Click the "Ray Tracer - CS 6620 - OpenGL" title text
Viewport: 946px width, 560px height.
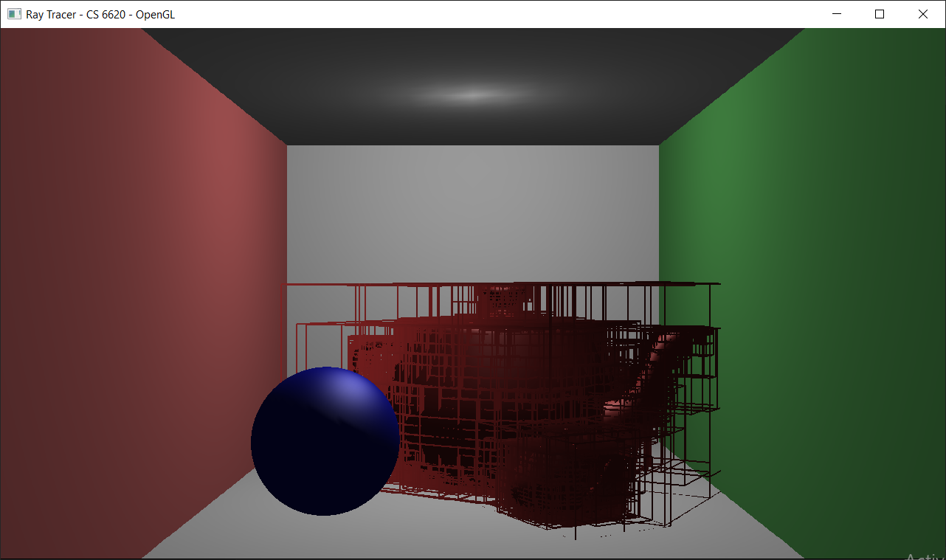coord(100,14)
